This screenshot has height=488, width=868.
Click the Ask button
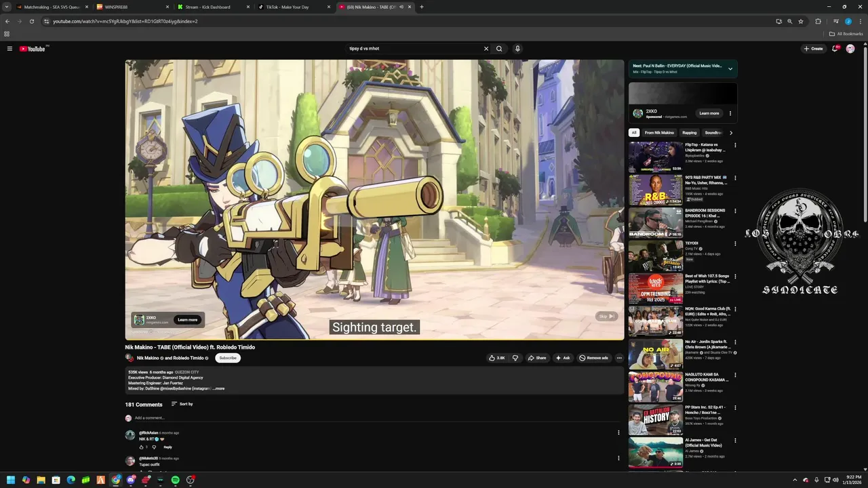pyautogui.click(x=563, y=358)
